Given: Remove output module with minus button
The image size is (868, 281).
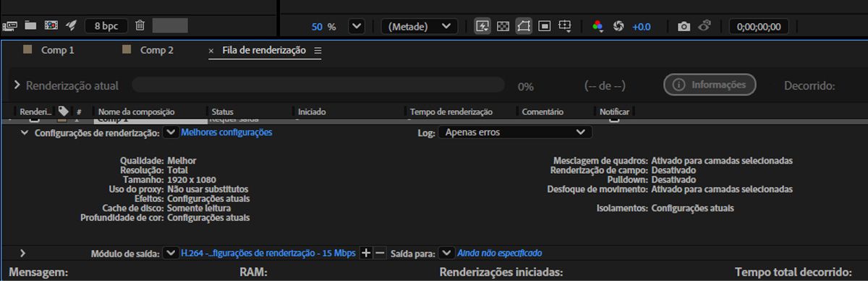Looking at the screenshot, I should coord(380,253).
